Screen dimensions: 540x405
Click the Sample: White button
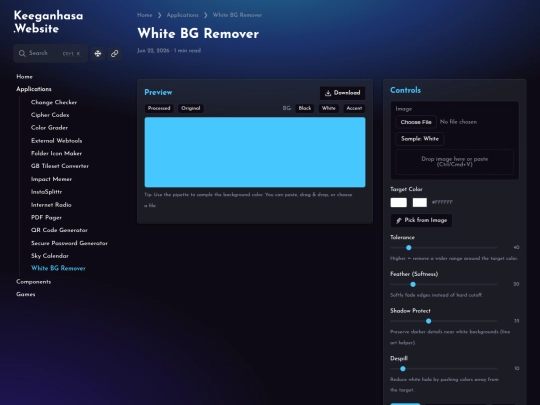coord(420,139)
